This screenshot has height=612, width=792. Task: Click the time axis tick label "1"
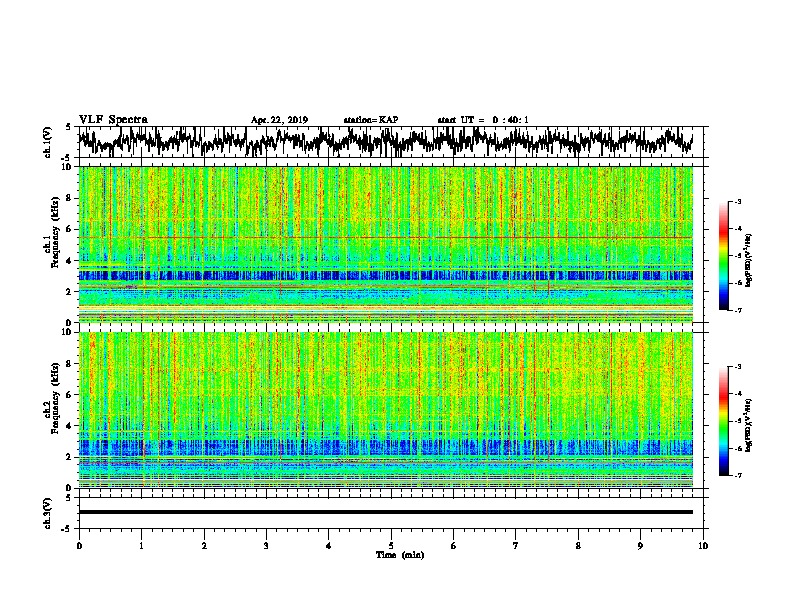tap(141, 546)
